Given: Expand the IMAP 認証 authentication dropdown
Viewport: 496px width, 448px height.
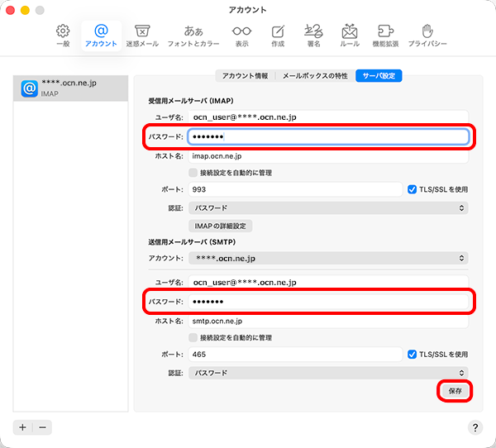Looking at the screenshot, I should click(x=327, y=207).
